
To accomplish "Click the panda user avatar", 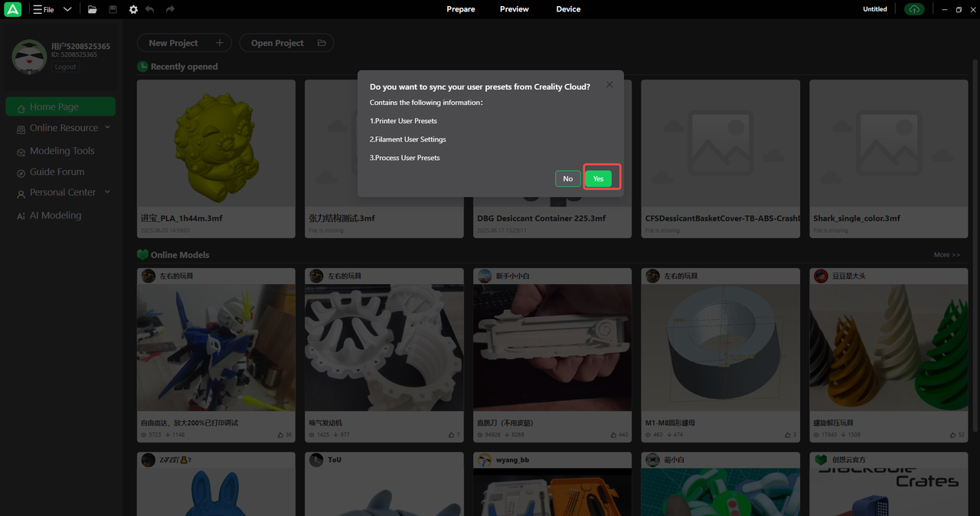I will [29, 57].
